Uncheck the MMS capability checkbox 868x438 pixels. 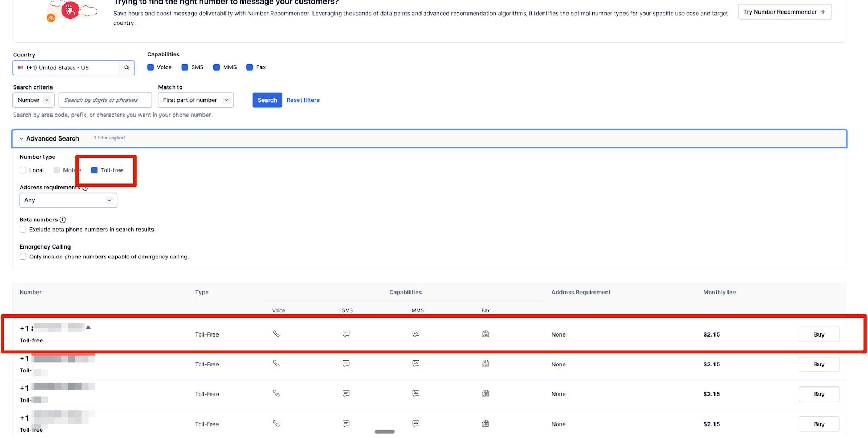point(216,67)
